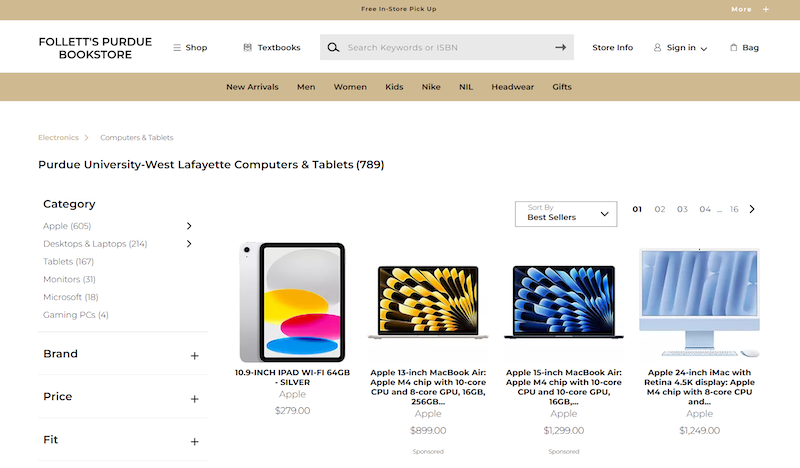Open the Headwear navigation menu
The width and height of the screenshot is (800, 468).
click(x=513, y=87)
